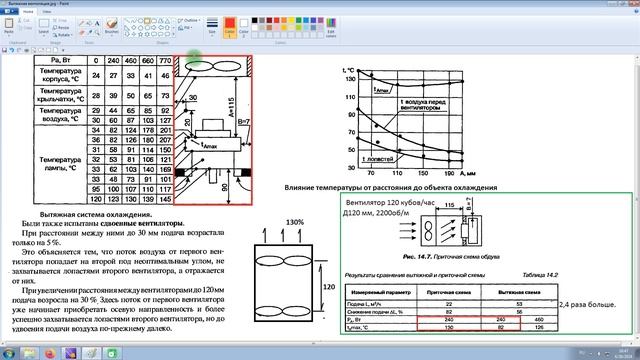
Task: Activate the Select rectangle tool
Action: tap(44, 24)
